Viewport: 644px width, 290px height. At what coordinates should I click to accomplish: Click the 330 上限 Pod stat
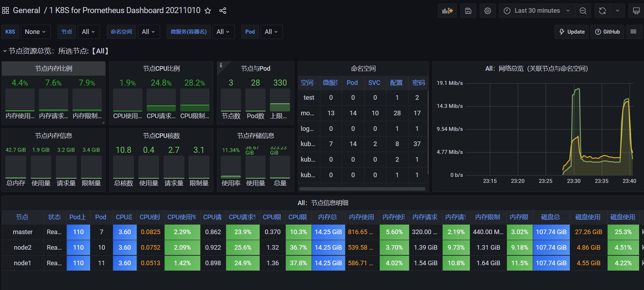pyautogui.click(x=280, y=83)
